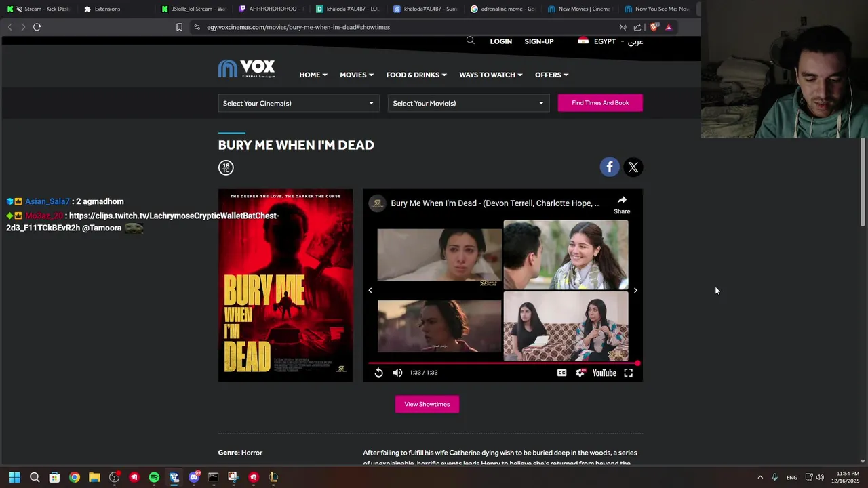Open the Brave Rewards triangle icon
The width and height of the screenshot is (868, 488).
[x=669, y=27]
